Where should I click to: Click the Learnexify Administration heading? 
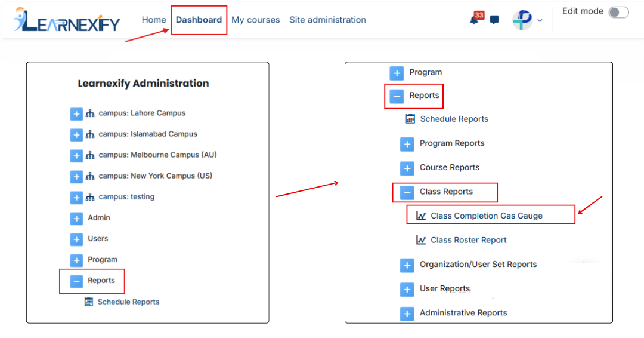click(x=143, y=84)
